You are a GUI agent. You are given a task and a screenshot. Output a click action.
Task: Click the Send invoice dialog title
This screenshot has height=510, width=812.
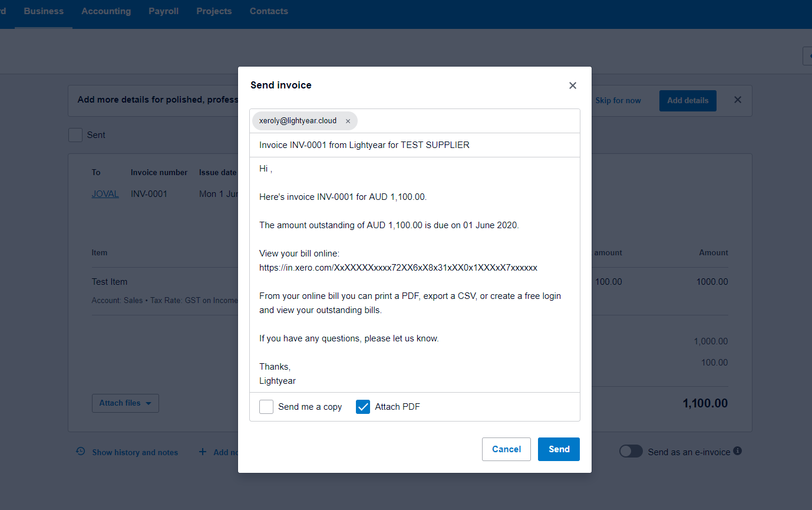click(x=281, y=85)
